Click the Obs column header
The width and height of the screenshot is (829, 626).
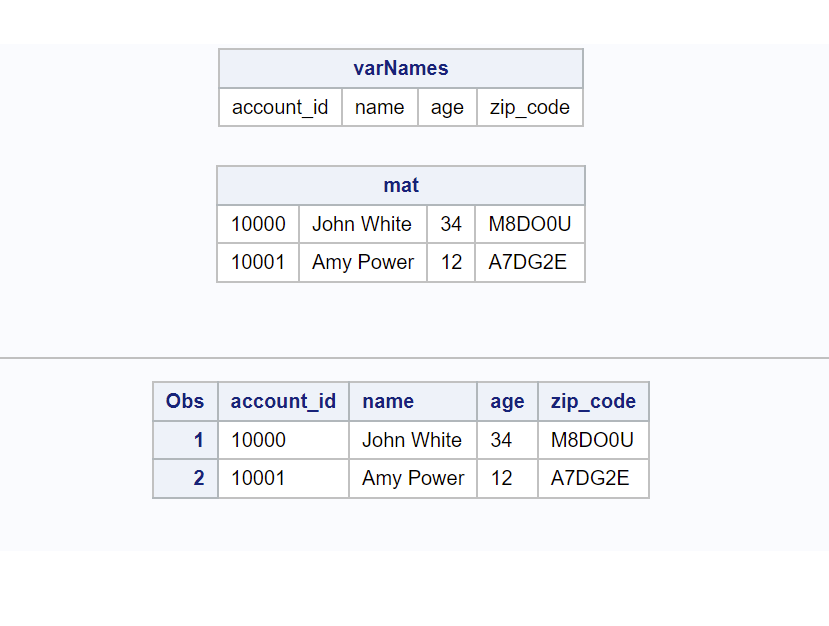pos(185,401)
